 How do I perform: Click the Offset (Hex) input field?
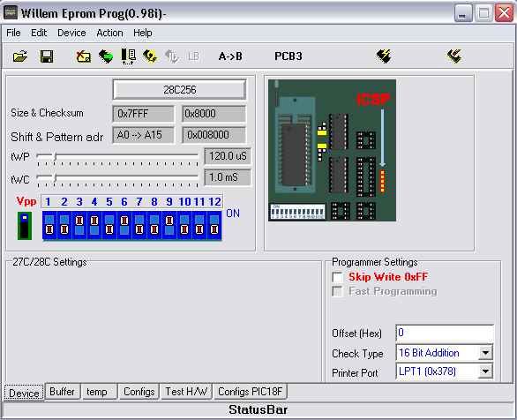[x=445, y=333]
